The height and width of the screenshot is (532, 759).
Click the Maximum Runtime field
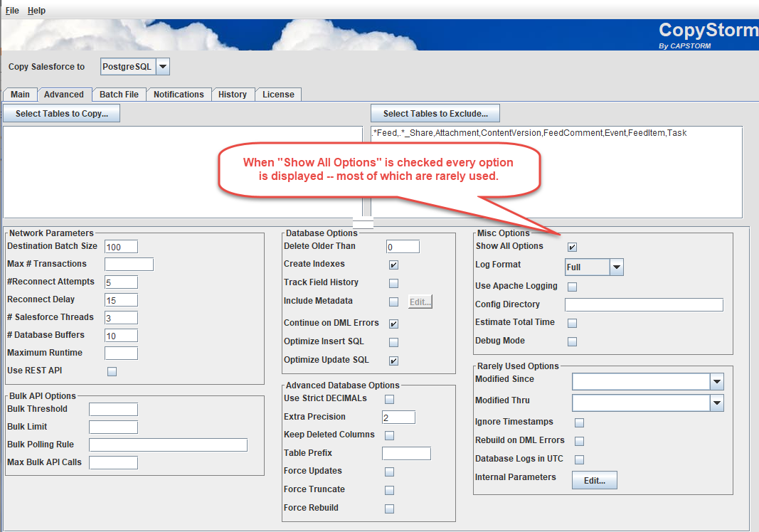click(121, 353)
